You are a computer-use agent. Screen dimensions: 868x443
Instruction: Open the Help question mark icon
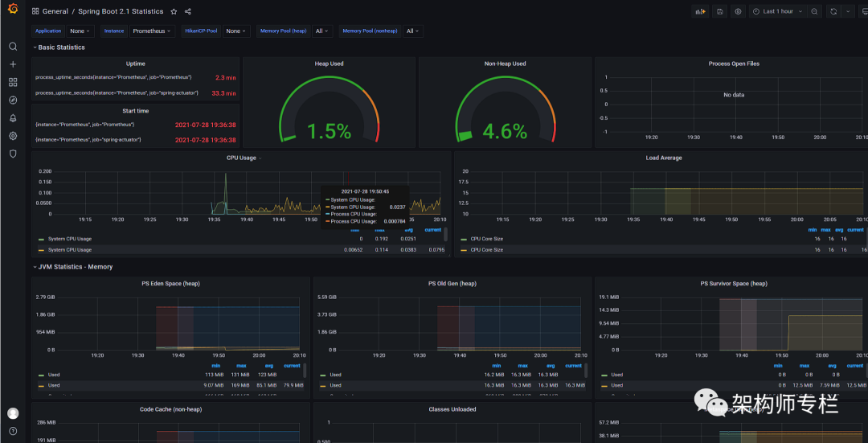(x=13, y=431)
